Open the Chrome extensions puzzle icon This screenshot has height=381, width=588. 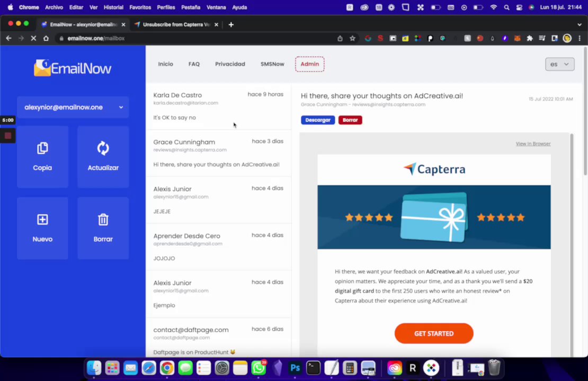530,38
